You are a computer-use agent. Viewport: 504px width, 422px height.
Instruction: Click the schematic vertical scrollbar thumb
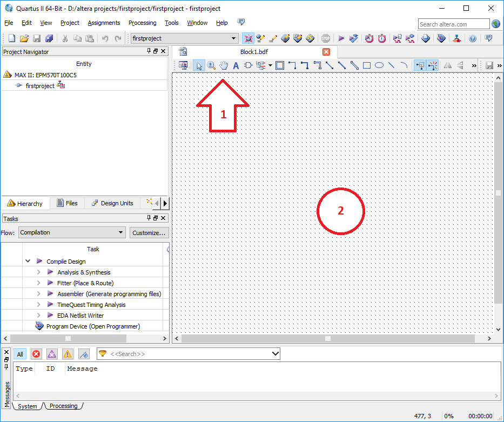(x=498, y=193)
